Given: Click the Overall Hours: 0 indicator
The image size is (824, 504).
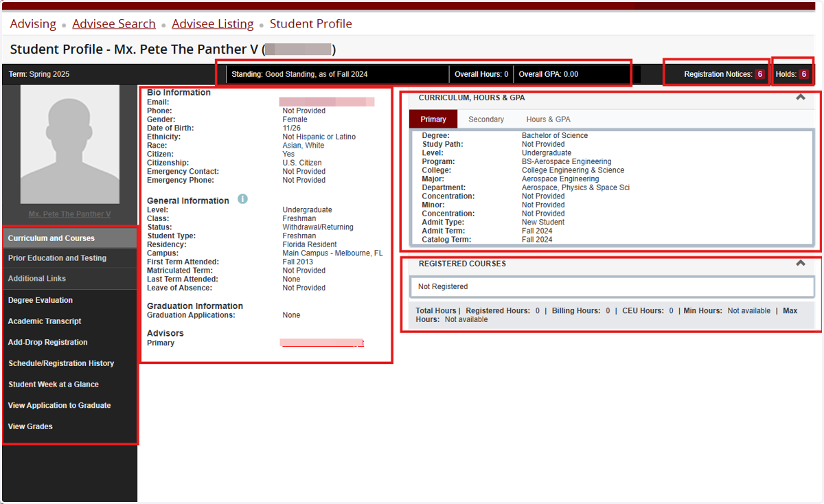Looking at the screenshot, I should 481,74.
